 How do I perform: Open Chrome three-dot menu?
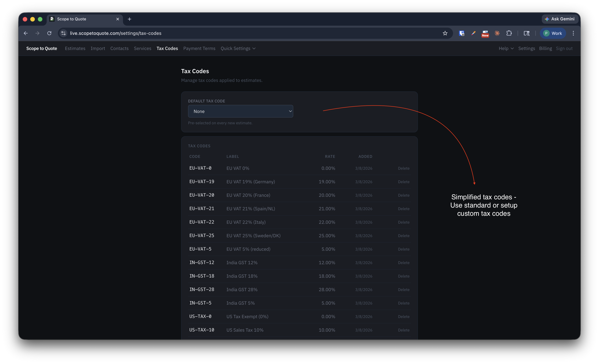(573, 33)
